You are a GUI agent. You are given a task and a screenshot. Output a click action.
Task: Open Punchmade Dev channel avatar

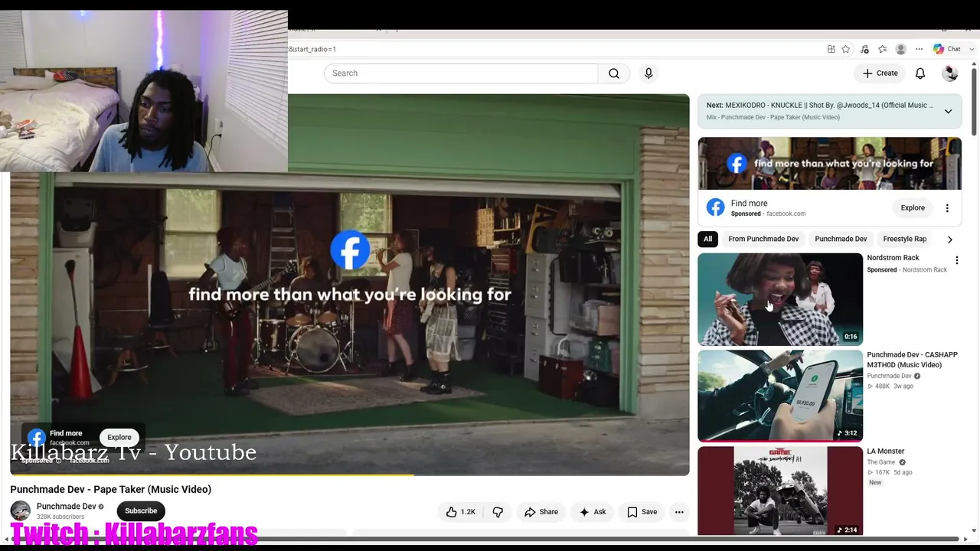(21, 510)
